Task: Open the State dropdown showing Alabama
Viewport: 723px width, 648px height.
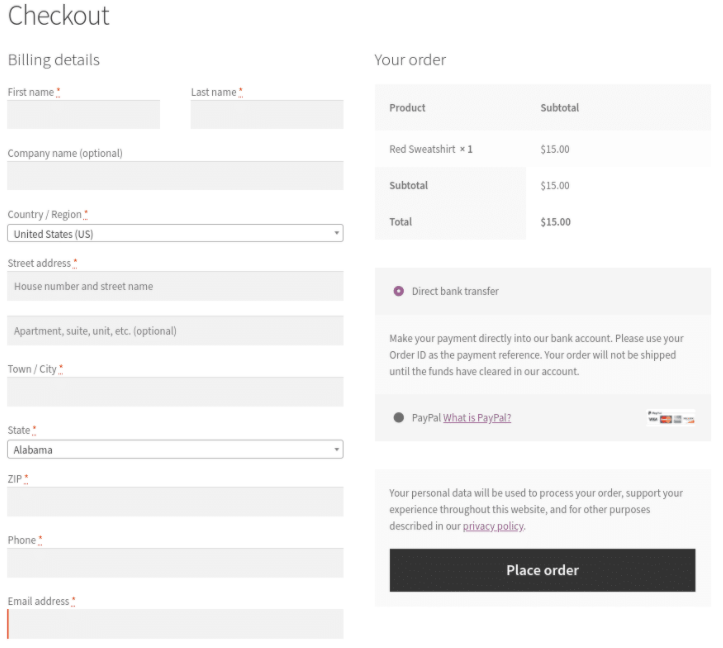Action: click(175, 449)
